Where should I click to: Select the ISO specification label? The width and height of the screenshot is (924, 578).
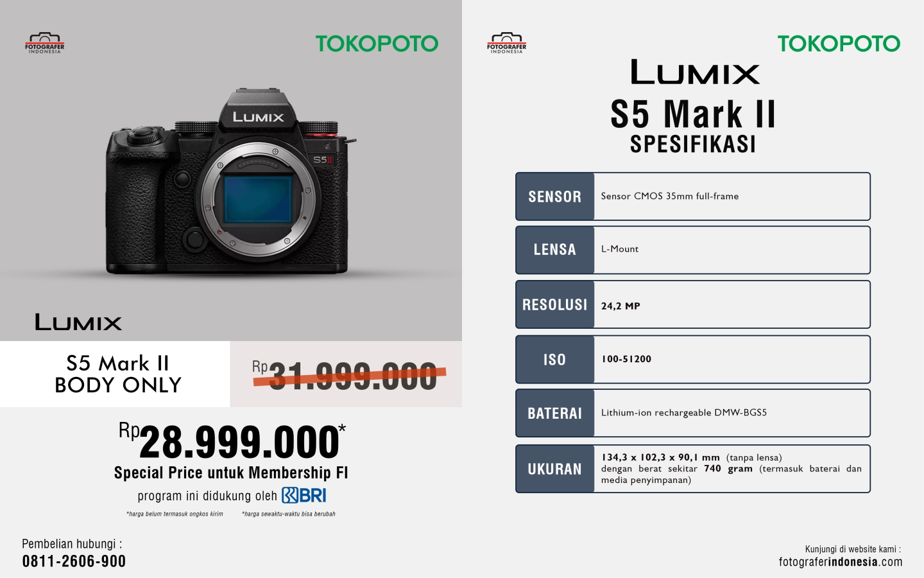(x=555, y=360)
